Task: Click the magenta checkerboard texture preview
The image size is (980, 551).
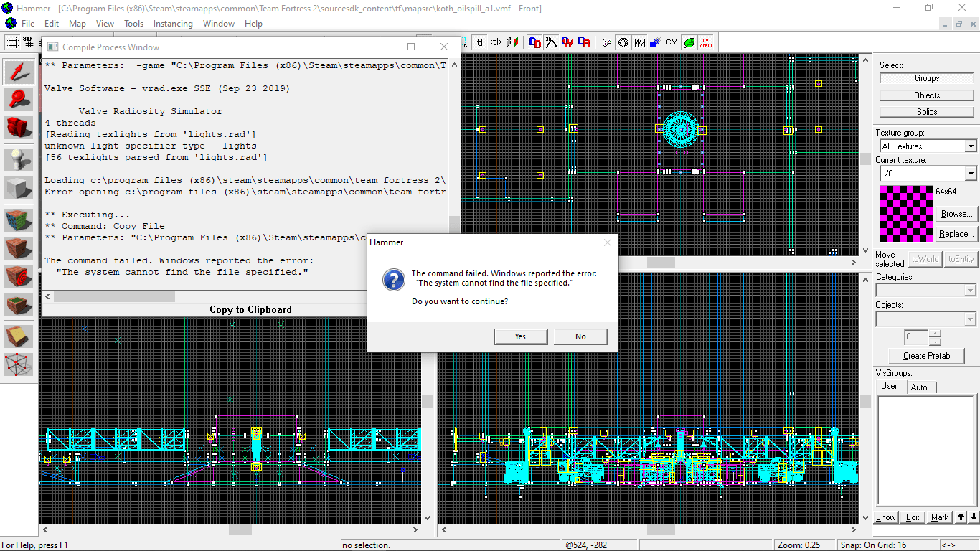Action: pos(905,214)
